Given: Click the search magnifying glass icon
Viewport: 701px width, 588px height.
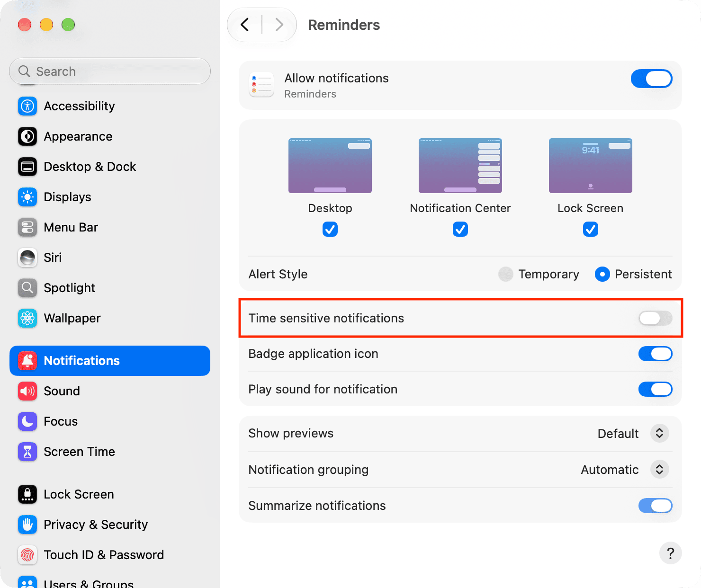Looking at the screenshot, I should point(24,71).
